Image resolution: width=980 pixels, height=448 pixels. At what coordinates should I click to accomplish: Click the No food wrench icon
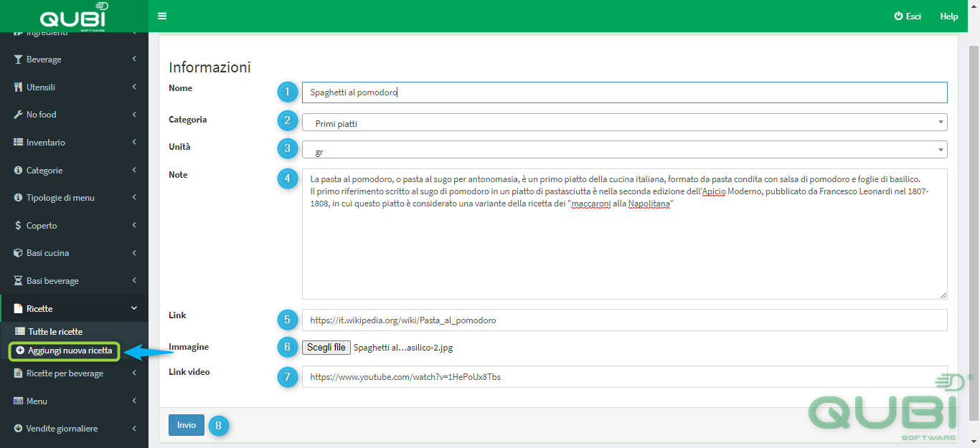(x=18, y=115)
